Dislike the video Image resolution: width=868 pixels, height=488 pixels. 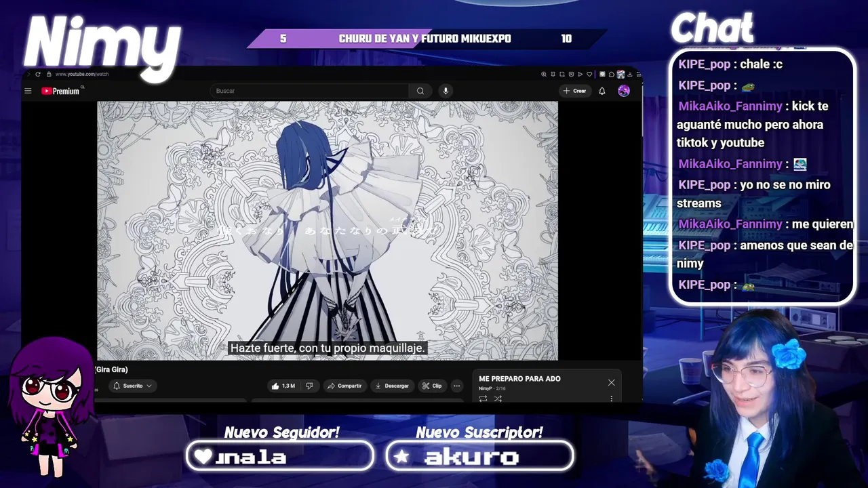tap(309, 386)
